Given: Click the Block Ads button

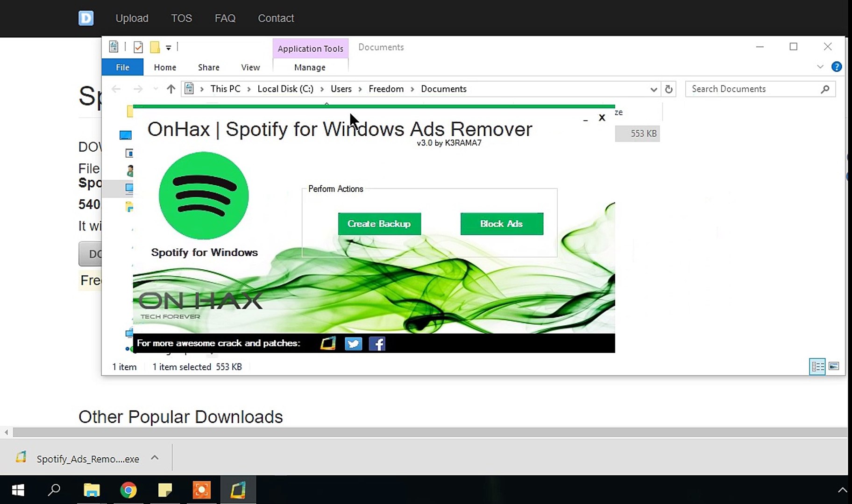Looking at the screenshot, I should point(502,224).
